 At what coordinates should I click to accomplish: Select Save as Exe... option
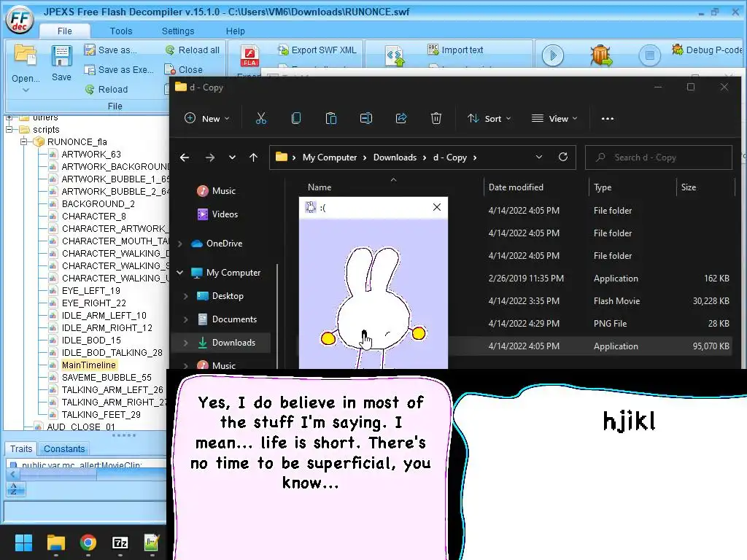(x=119, y=69)
